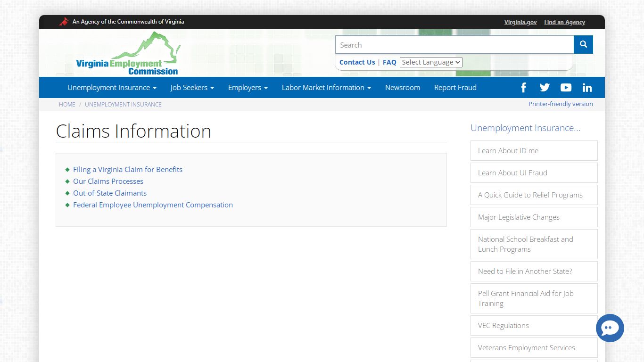
Task: Expand the Labor Market Information menu
Action: click(x=326, y=88)
